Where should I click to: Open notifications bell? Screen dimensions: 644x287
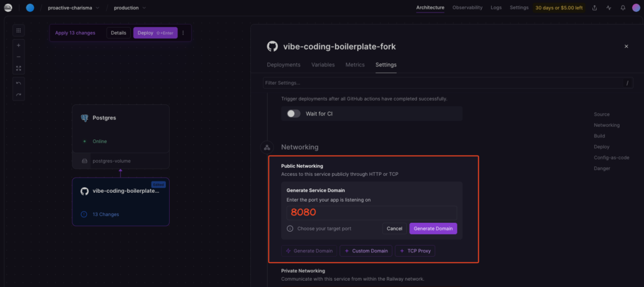tap(623, 8)
